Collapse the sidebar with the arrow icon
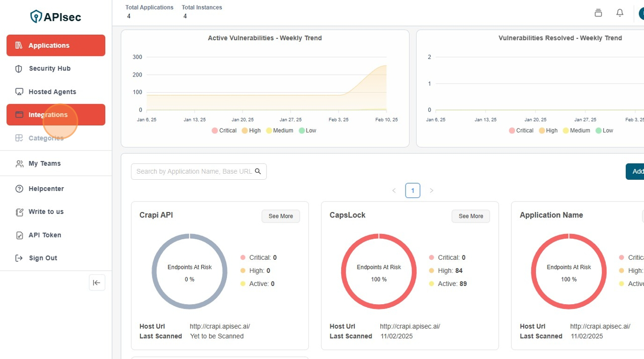The image size is (644, 359). 97,282
